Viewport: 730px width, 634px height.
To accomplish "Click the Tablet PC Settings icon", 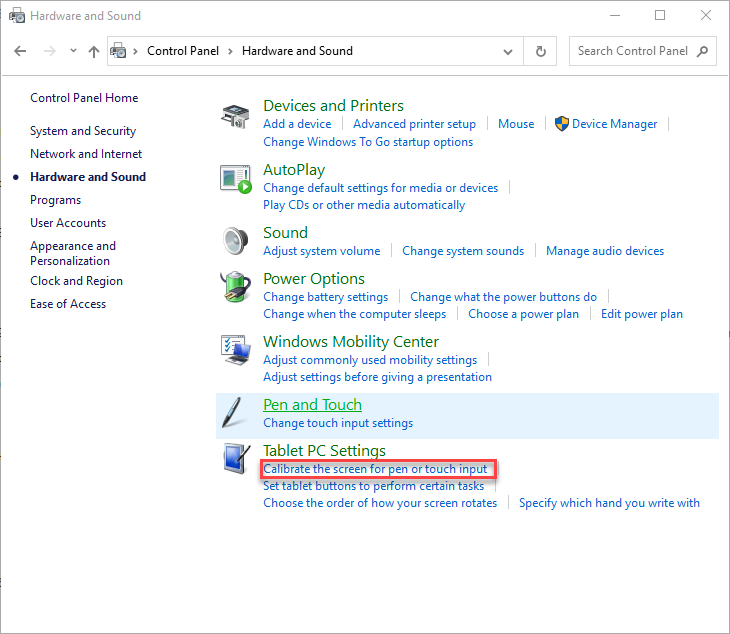I will coord(237,459).
